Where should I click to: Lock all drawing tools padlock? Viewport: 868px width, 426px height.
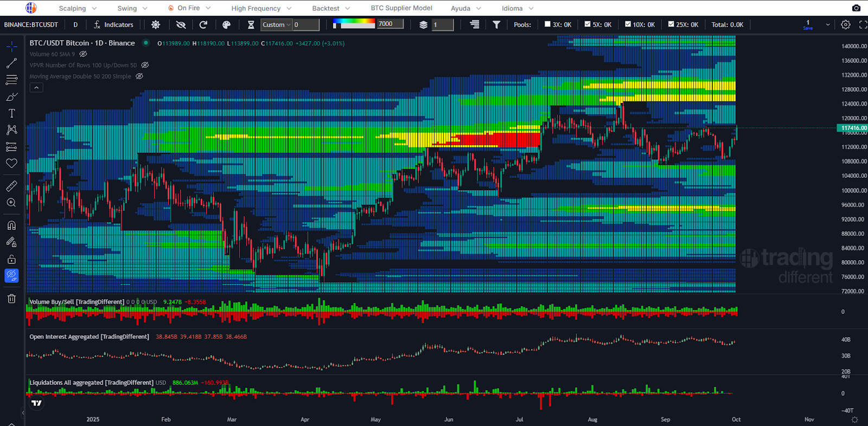tap(11, 259)
